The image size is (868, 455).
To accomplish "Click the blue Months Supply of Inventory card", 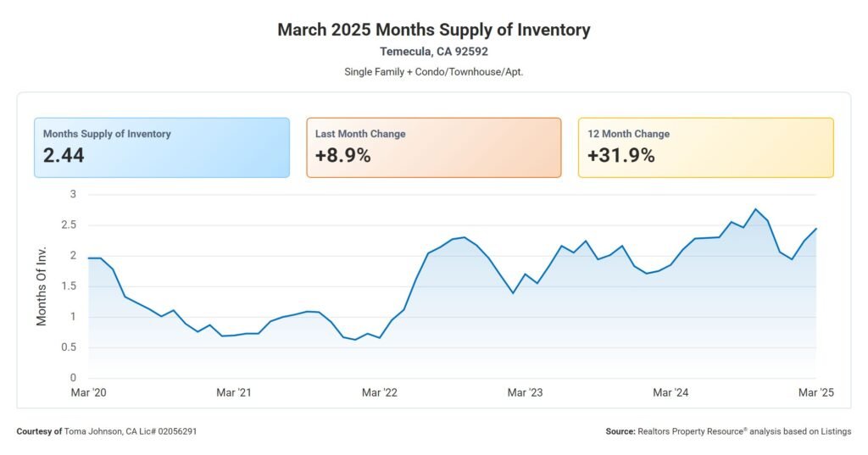I will point(161,147).
